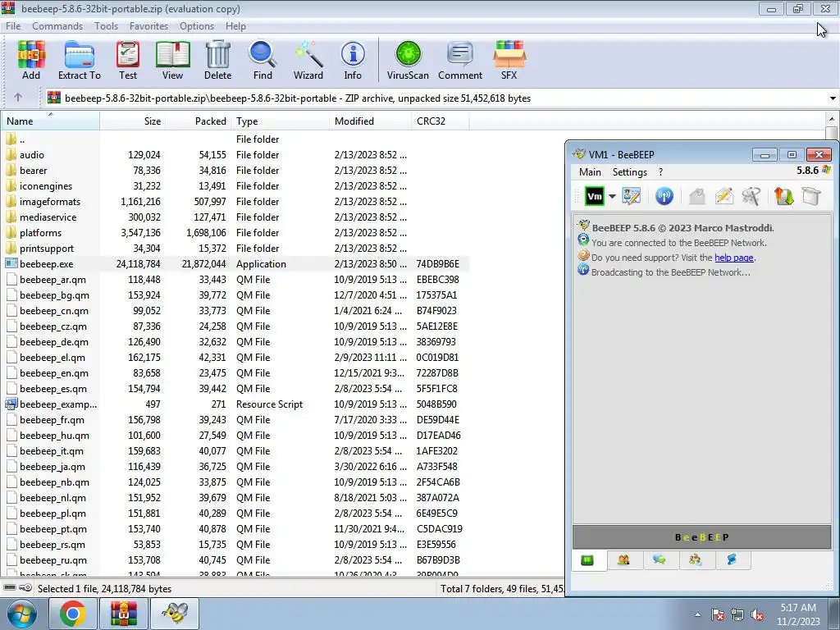Viewport: 840px width, 630px height.
Task: Open the Windows Start orb
Action: pyautogui.click(x=22, y=614)
